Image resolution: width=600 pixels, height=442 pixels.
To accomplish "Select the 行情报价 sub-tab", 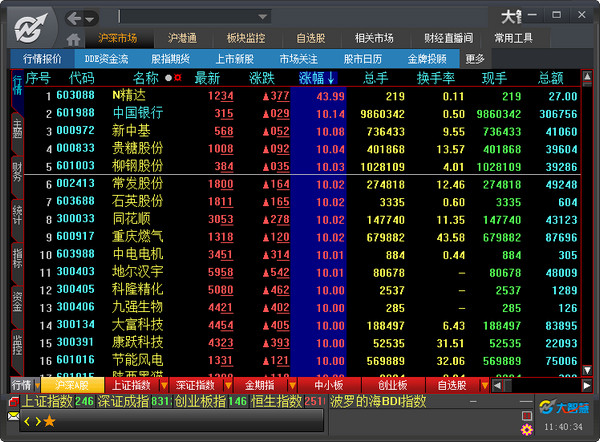I will click(x=42, y=59).
